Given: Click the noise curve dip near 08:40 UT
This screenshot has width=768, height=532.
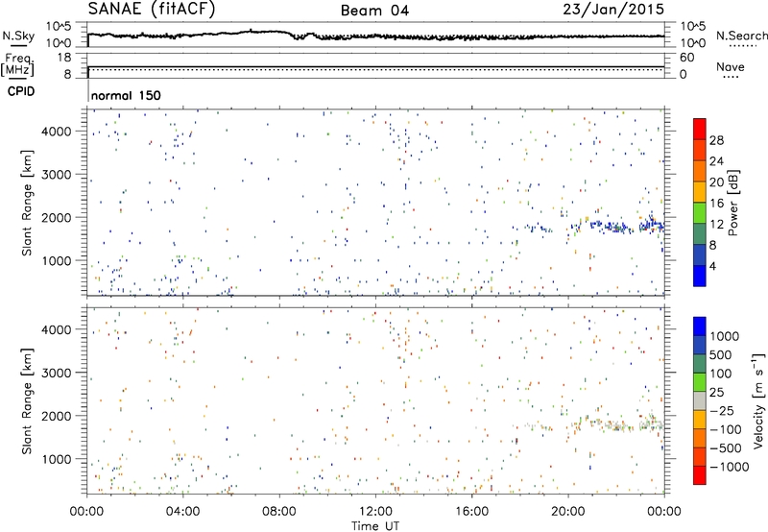Looking at the screenshot, I should tap(300, 37).
